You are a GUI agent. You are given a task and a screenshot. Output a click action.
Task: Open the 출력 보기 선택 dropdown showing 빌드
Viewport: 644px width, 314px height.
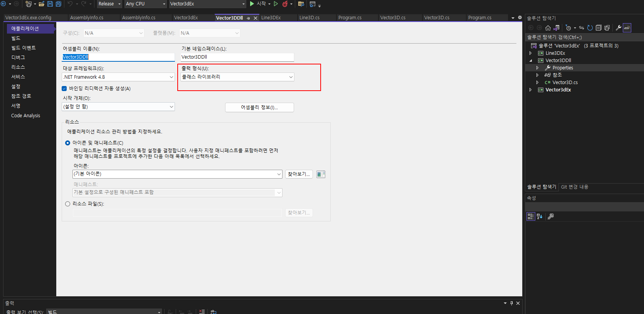(x=104, y=311)
